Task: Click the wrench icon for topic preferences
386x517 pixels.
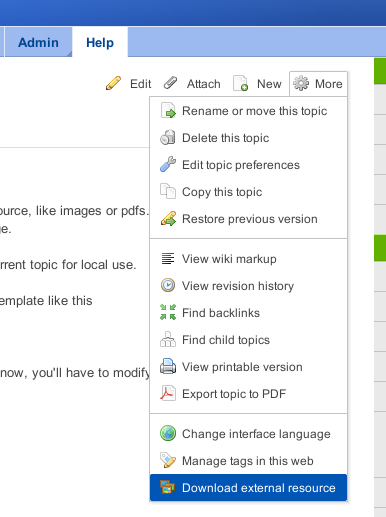Action: (168, 165)
